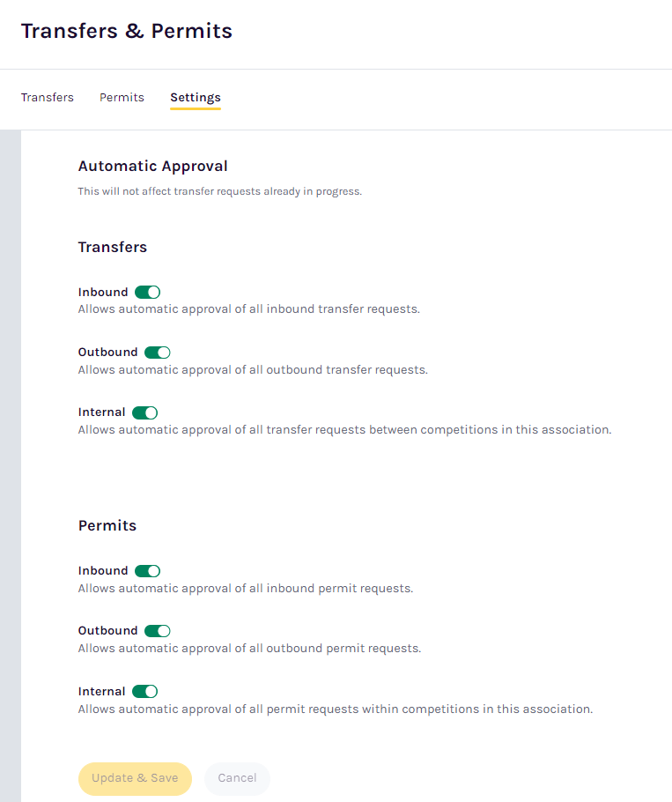
Task: Select the Settings tab
Action: (x=196, y=97)
